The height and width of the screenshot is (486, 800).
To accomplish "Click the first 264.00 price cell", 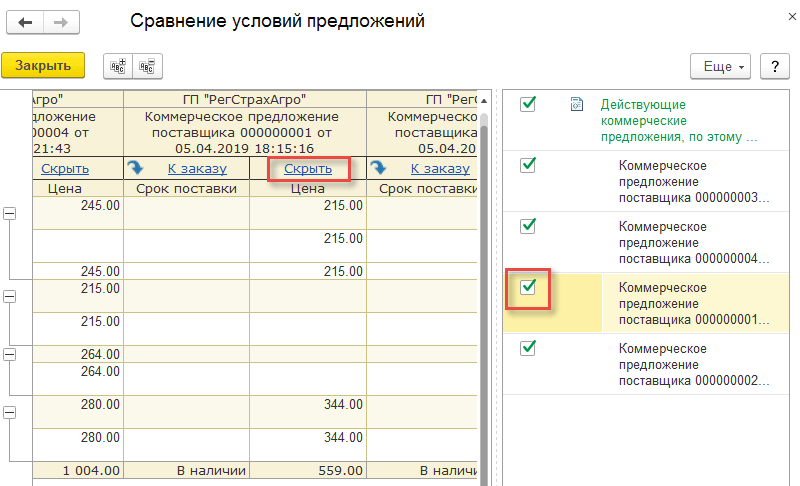I will pyautogui.click(x=78, y=354).
